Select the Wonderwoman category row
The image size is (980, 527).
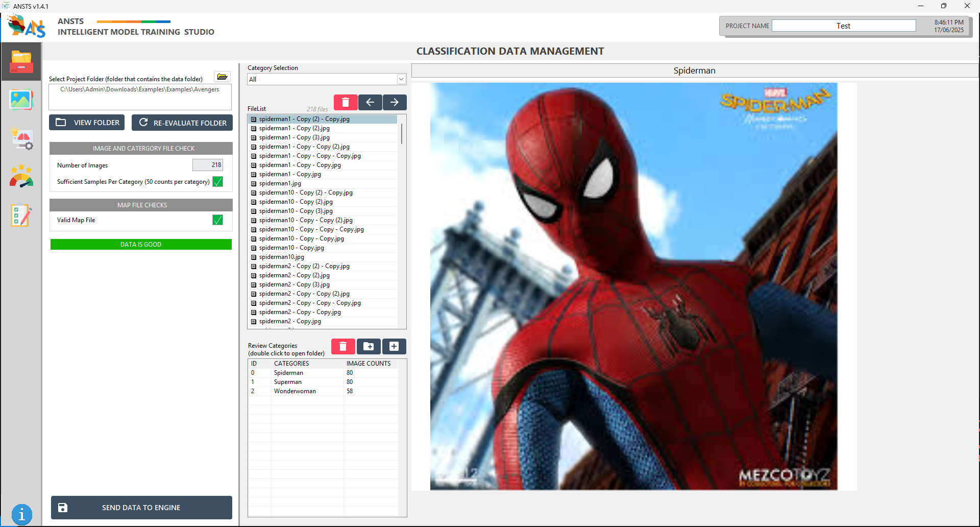coord(295,391)
